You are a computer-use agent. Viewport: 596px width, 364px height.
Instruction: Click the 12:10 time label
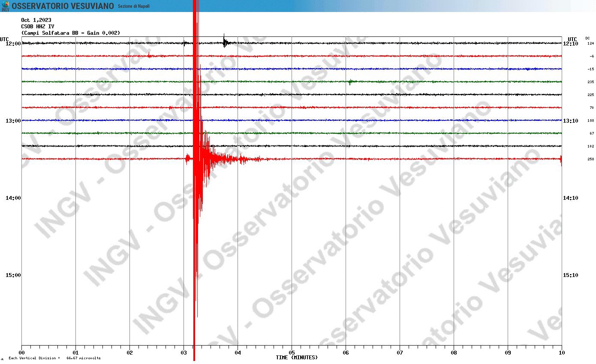coord(571,44)
